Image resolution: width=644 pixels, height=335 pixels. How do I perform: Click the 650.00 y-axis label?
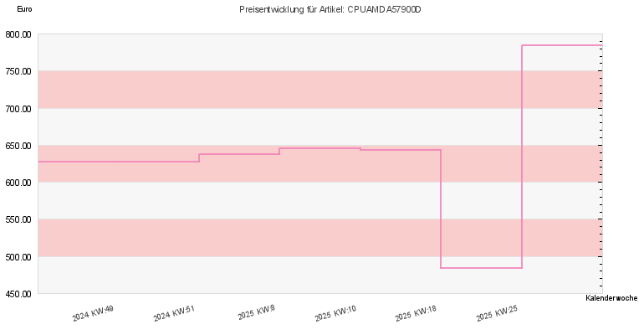tap(18, 146)
